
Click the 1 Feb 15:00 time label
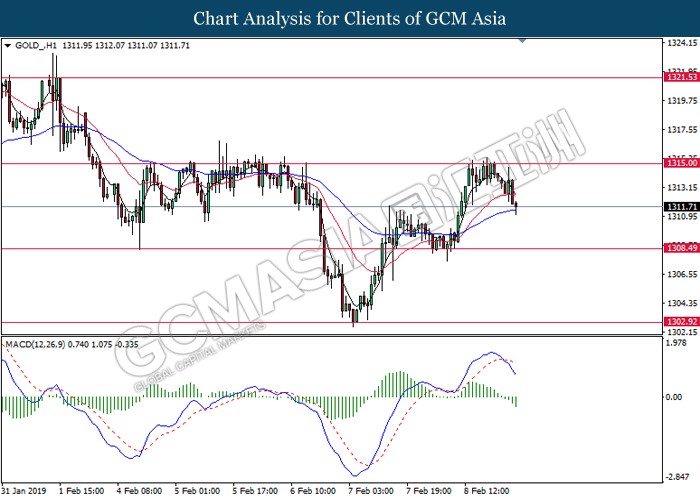click(84, 492)
